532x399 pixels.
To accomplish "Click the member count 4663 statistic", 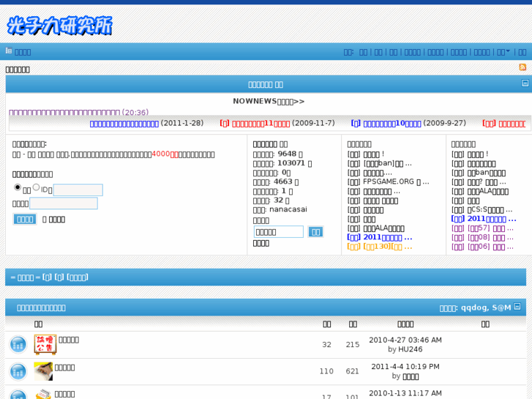I will (283, 182).
